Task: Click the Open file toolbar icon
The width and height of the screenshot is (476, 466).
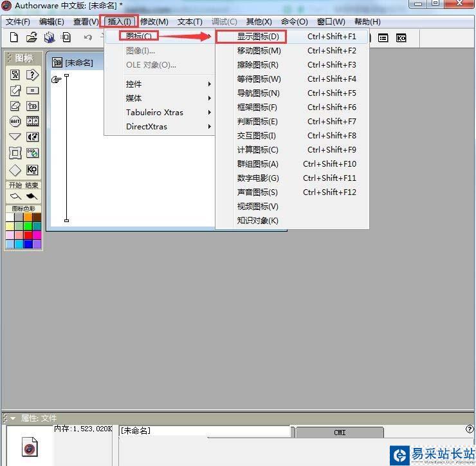Action: 32,37
